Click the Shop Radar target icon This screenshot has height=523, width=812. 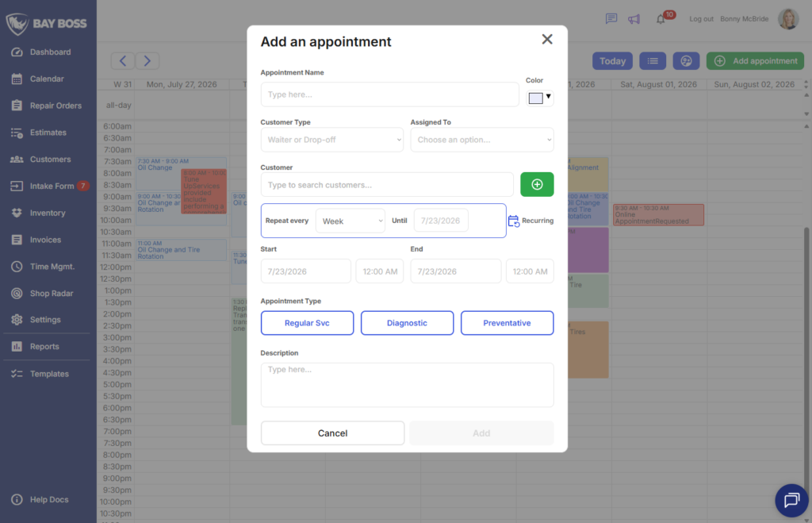click(x=17, y=294)
